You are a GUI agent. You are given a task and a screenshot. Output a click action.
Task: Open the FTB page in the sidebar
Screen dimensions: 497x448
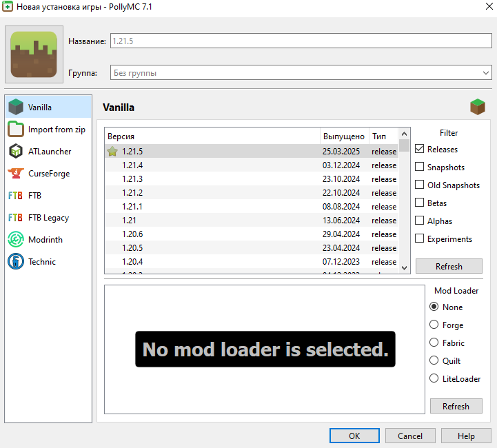click(x=48, y=196)
